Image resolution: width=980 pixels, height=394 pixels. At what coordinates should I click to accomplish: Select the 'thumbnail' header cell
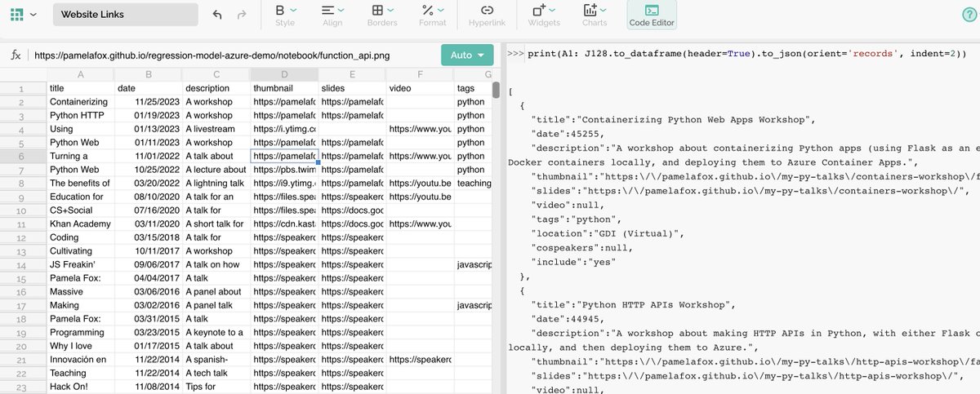pos(284,88)
